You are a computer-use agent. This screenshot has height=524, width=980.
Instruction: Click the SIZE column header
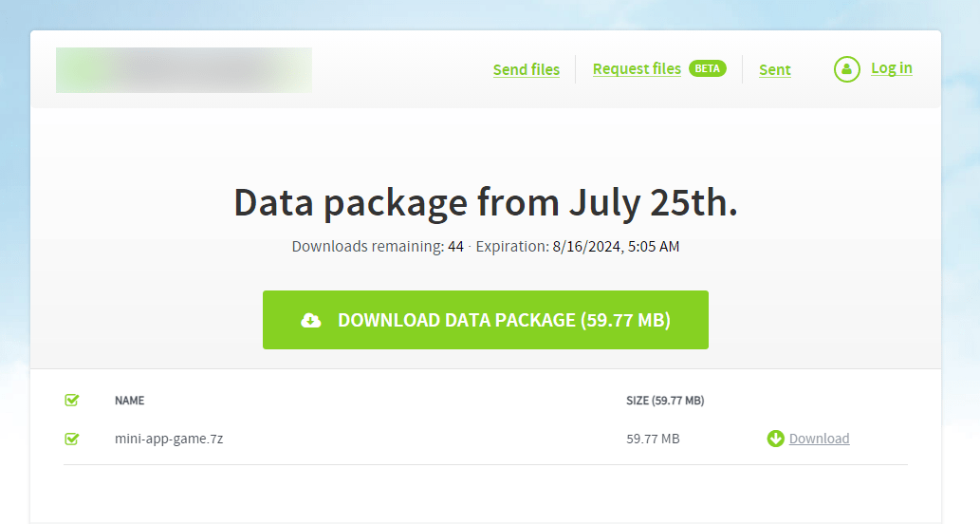click(665, 401)
